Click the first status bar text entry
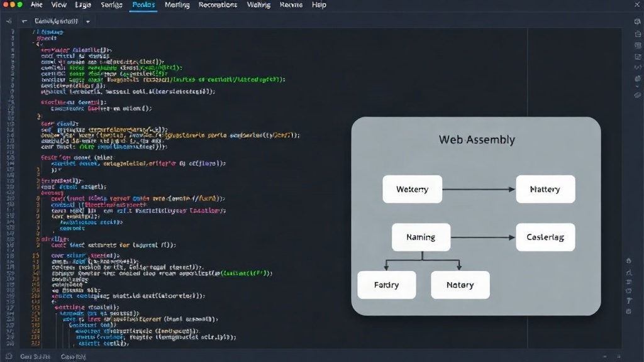The height and width of the screenshot is (362, 644). (35, 357)
